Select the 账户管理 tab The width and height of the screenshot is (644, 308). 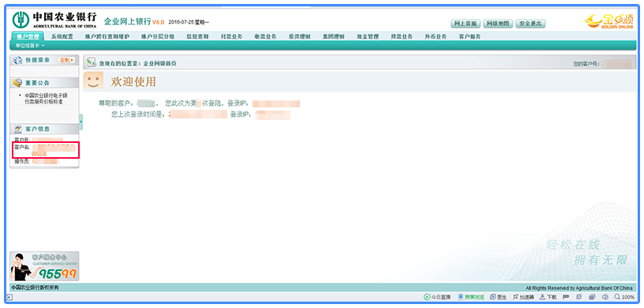coord(28,36)
